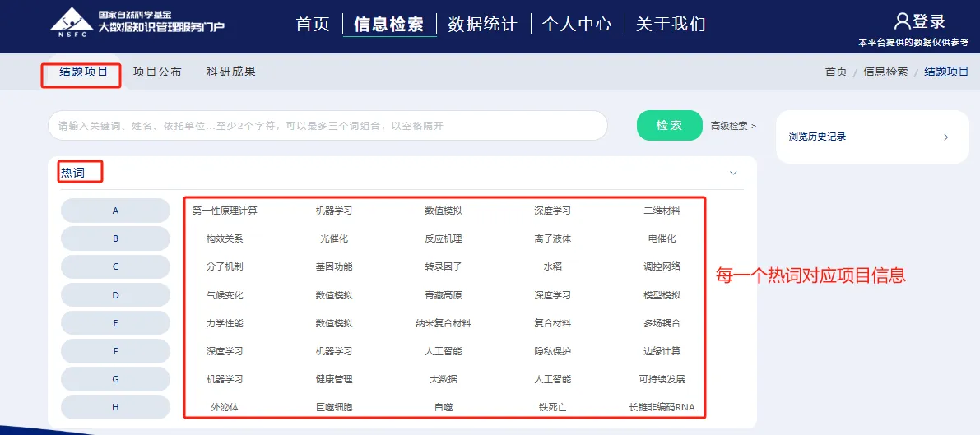Focus the keyword search input field
The height and width of the screenshot is (435, 980).
pos(327,126)
